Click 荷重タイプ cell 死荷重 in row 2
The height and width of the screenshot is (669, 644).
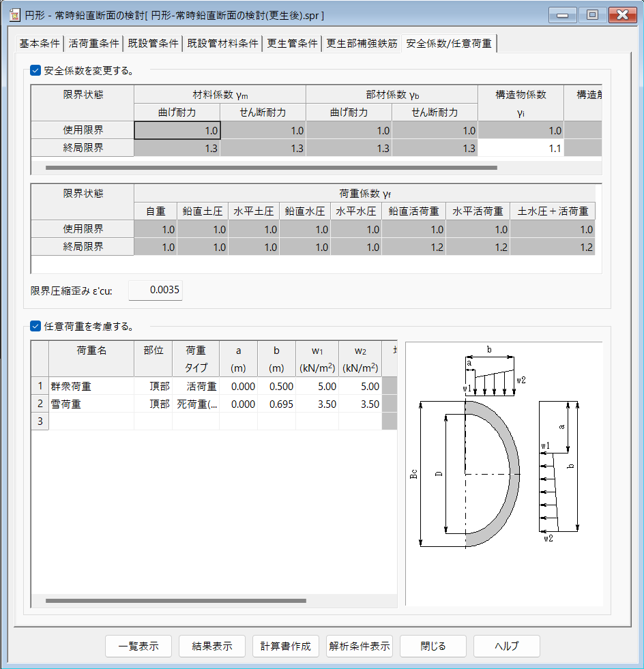[x=196, y=404]
